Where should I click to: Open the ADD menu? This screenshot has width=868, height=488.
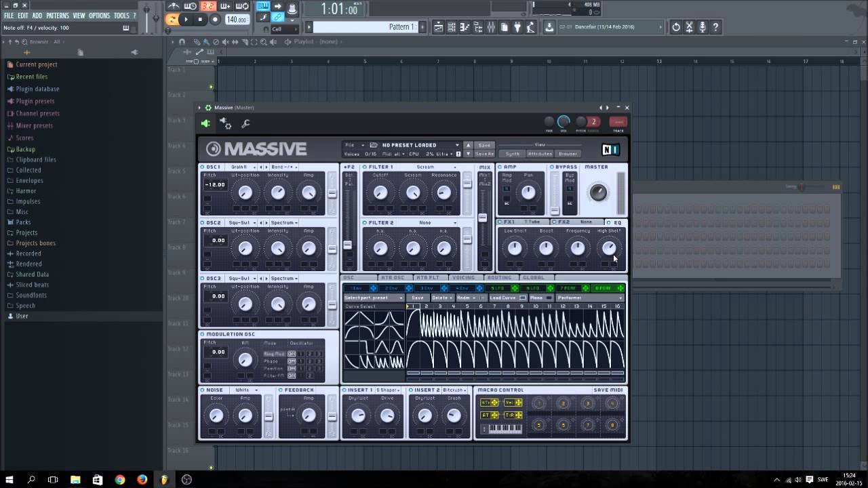(37, 16)
